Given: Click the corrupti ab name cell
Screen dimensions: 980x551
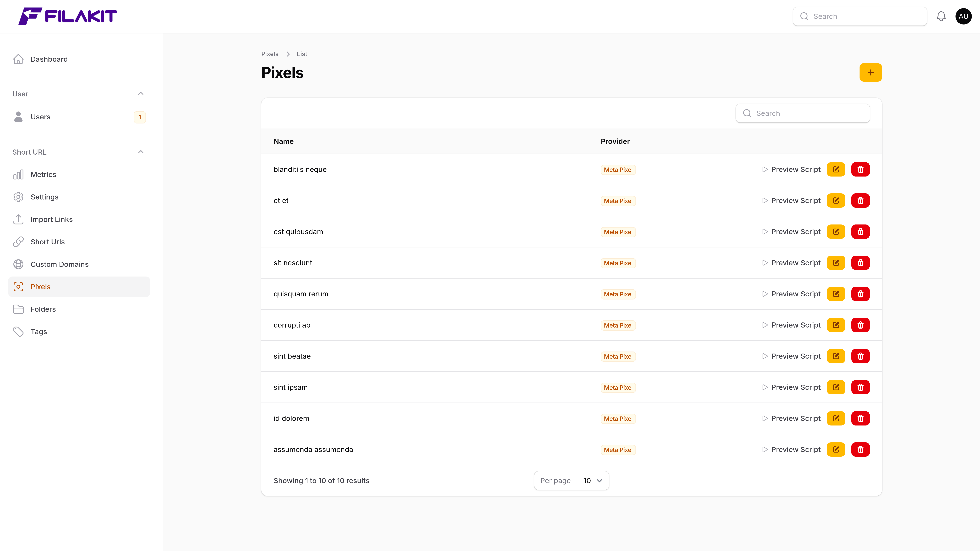Looking at the screenshot, I should click(292, 325).
